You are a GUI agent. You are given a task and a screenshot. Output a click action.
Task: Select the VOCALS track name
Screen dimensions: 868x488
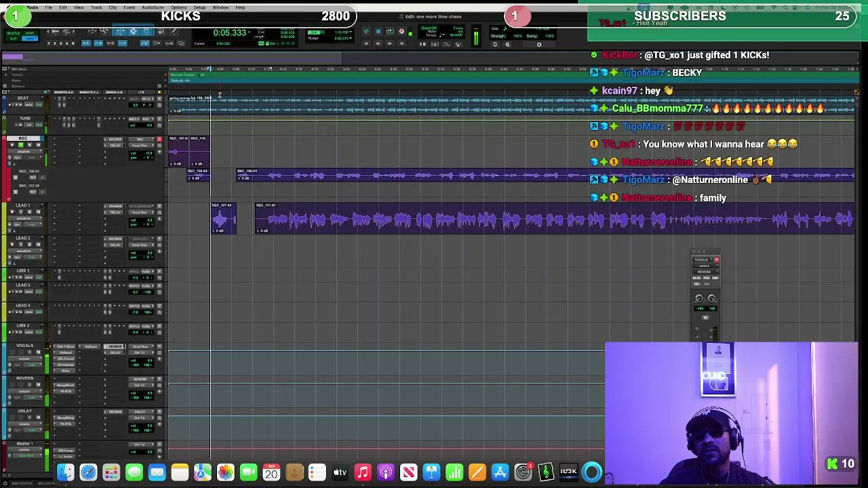click(x=24, y=346)
